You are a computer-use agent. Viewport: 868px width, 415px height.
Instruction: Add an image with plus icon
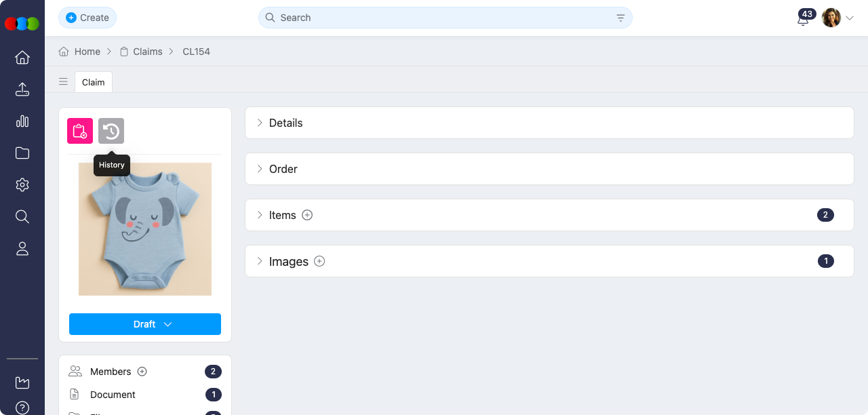click(x=319, y=261)
